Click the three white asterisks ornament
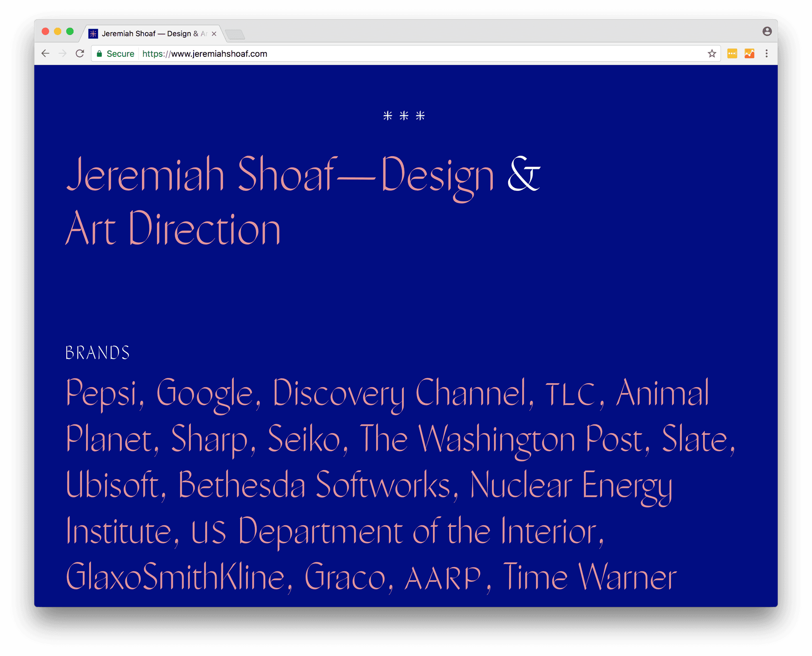The height and width of the screenshot is (656, 812). (404, 115)
